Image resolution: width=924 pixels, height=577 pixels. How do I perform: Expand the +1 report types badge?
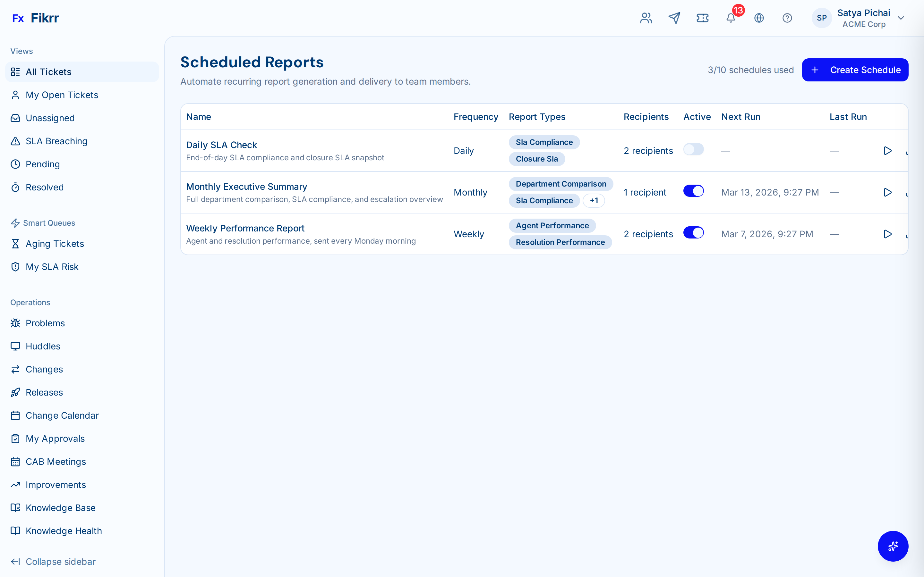point(594,200)
